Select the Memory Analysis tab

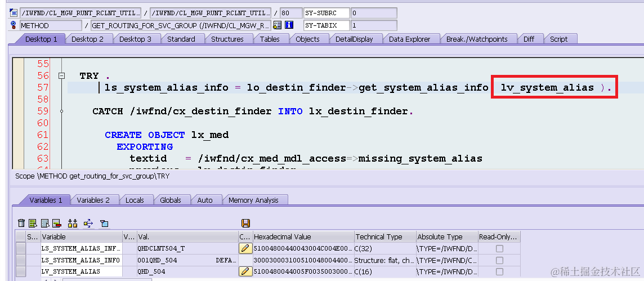click(x=253, y=200)
